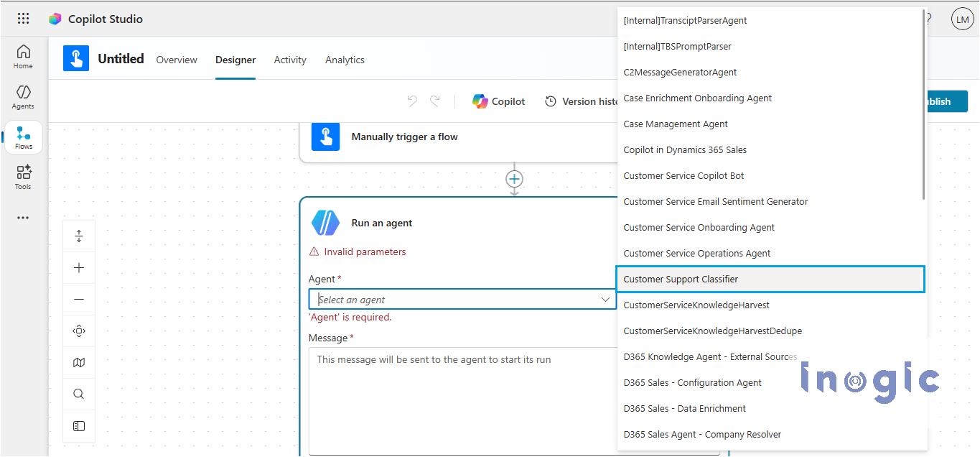Open the app launcher waffle icon
Image resolution: width=980 pixels, height=457 pixels.
pyautogui.click(x=23, y=19)
